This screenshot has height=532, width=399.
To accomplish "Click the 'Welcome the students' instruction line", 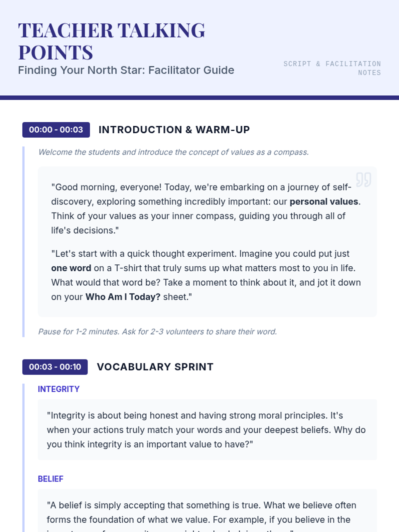I will pyautogui.click(x=173, y=152).
